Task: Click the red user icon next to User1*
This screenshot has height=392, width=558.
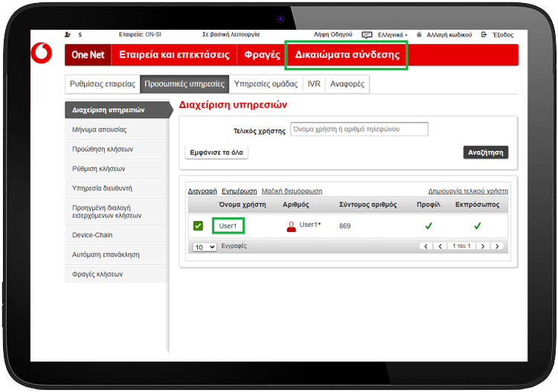Action: [291, 226]
